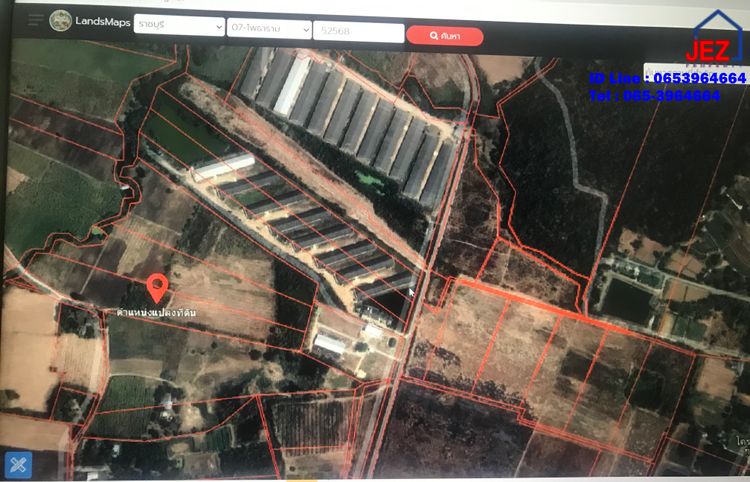
Task: Open the province dropdown showing ราชบุรี
Action: [179, 26]
